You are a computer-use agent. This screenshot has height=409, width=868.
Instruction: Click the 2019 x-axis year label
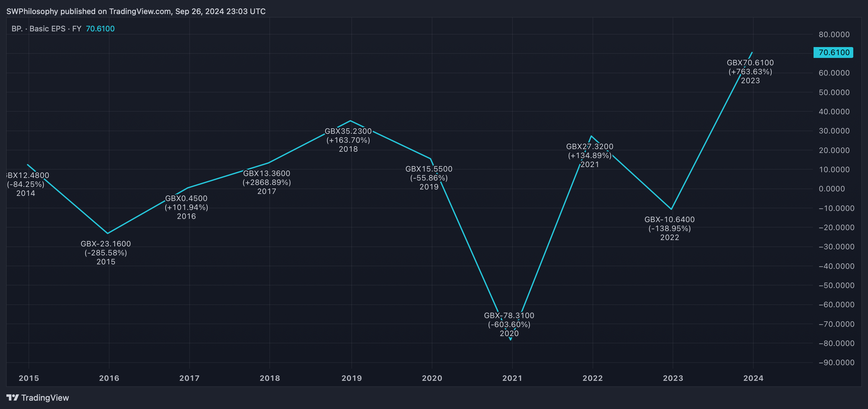tap(351, 378)
